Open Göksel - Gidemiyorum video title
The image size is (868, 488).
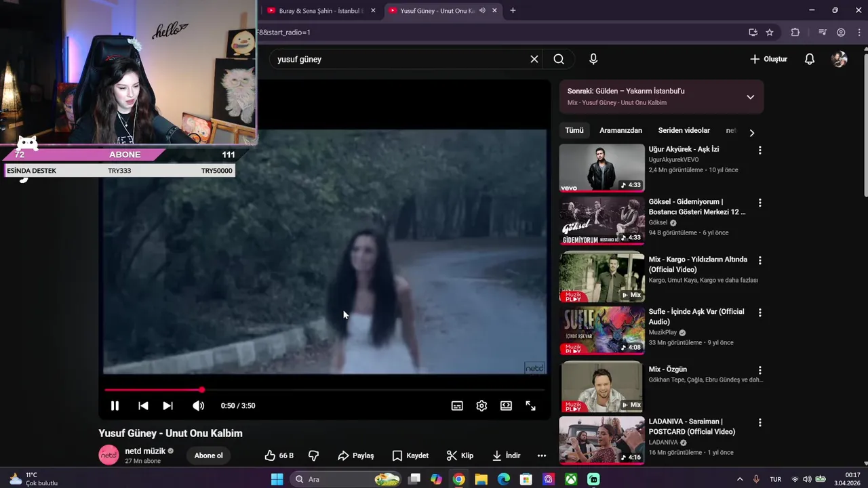click(697, 207)
